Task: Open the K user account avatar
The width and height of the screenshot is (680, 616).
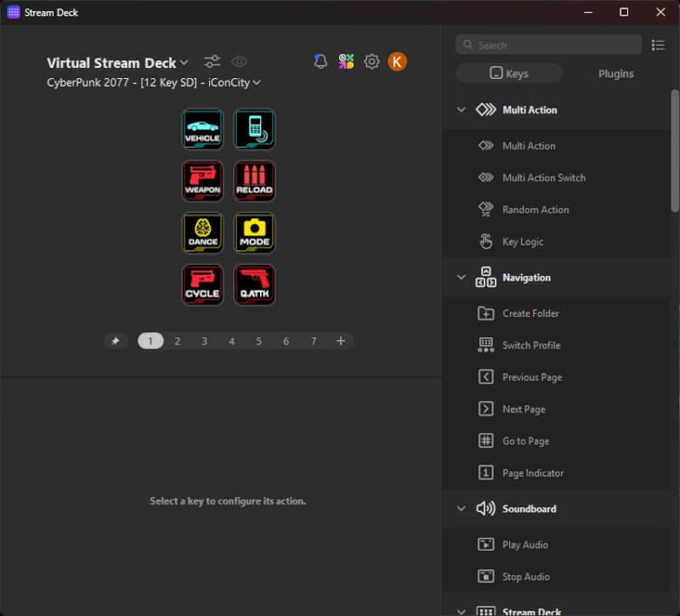Action: point(397,61)
